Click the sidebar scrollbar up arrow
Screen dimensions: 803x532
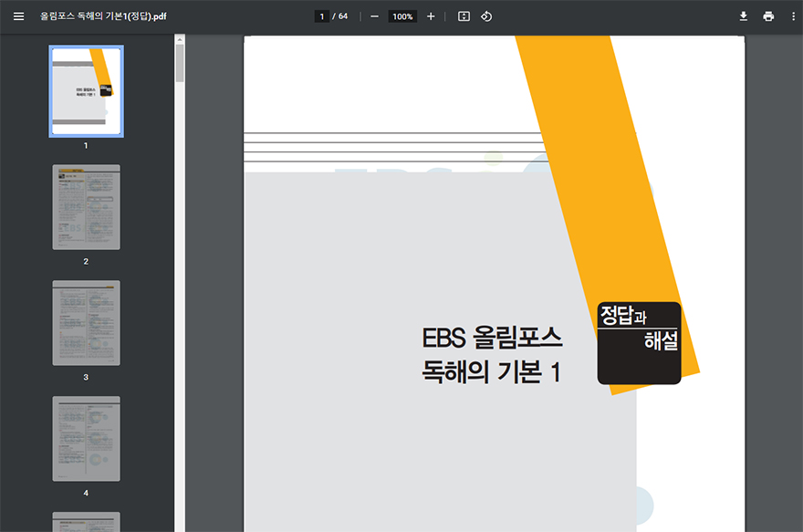coord(180,39)
